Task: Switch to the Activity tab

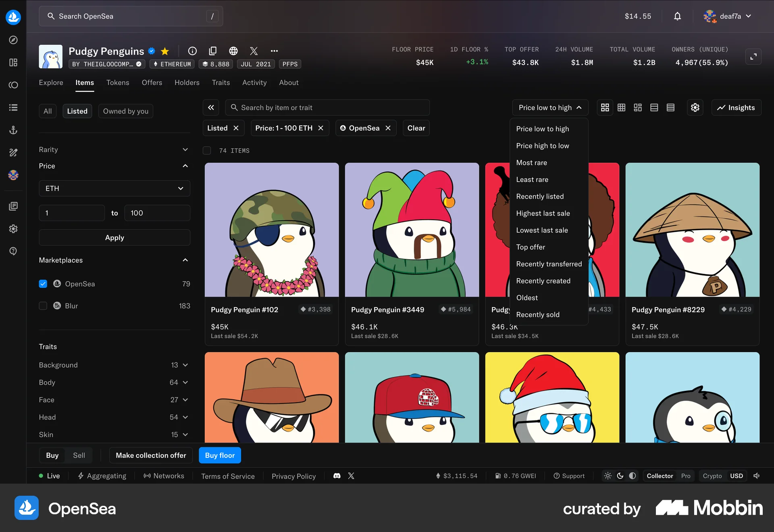Action: coord(254,82)
